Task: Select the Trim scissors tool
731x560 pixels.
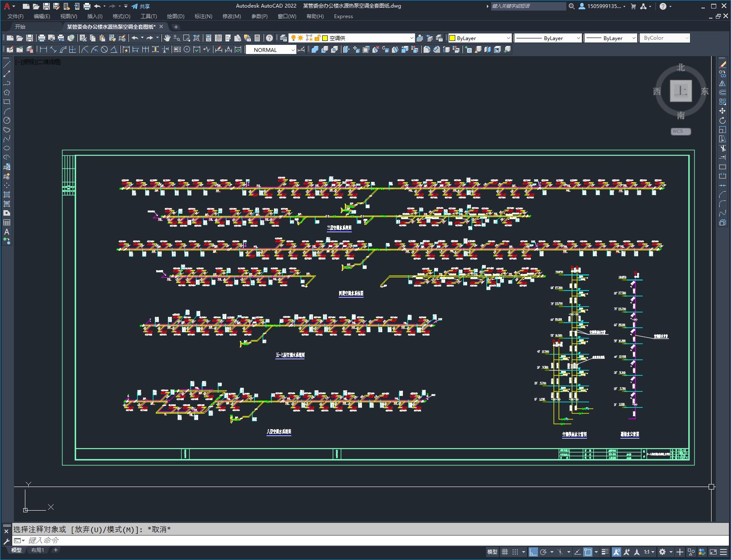Action: 723,148
